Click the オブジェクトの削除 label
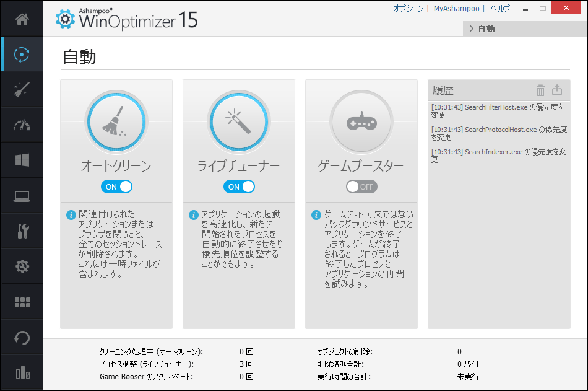This screenshot has width=588, height=391. click(x=345, y=351)
